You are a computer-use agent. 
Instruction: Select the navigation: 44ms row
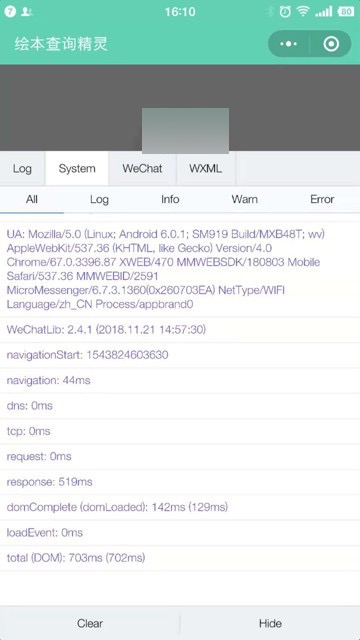(180, 380)
